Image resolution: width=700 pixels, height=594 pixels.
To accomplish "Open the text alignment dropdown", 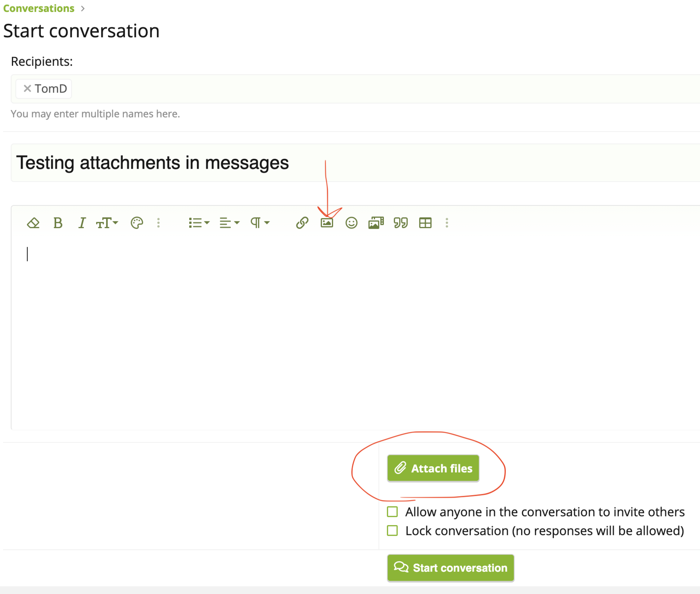I will [230, 223].
